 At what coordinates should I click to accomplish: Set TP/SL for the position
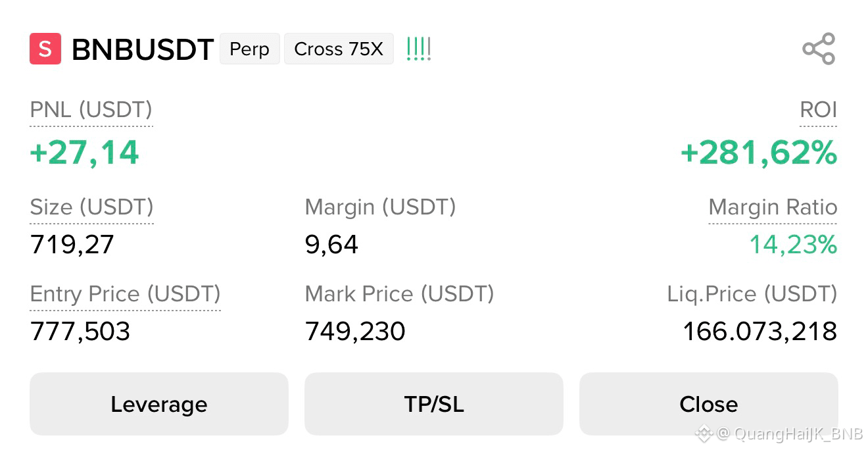(434, 404)
